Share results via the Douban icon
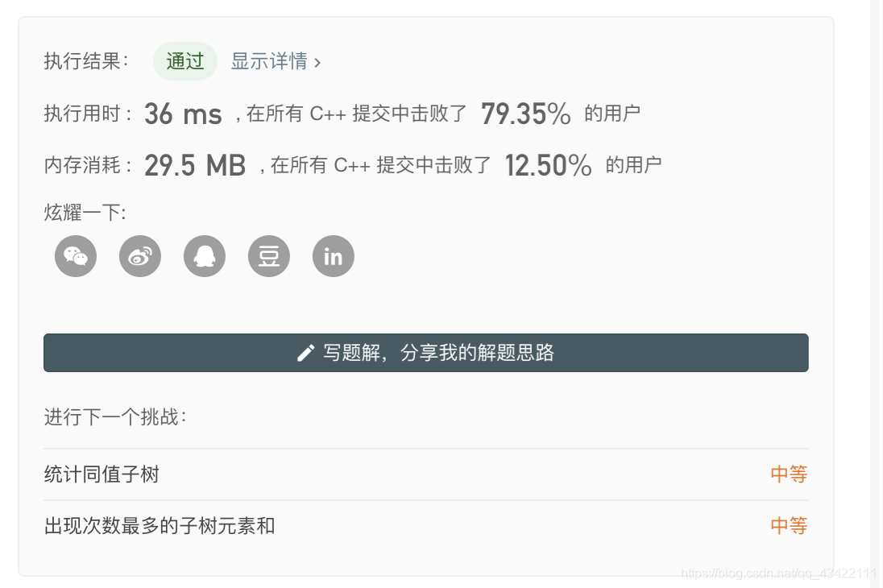 (268, 256)
